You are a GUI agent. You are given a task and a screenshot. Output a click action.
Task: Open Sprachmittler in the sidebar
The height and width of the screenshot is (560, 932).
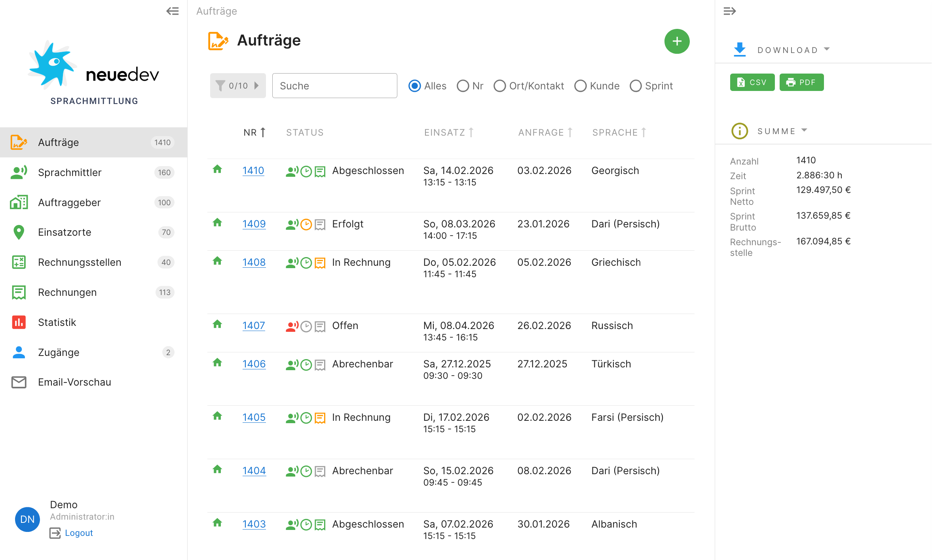tap(94, 172)
